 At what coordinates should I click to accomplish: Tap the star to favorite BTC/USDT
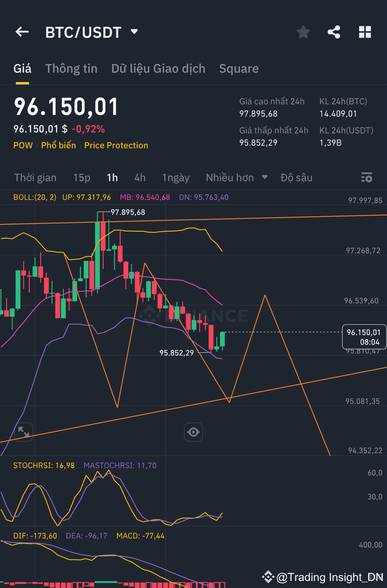point(303,32)
